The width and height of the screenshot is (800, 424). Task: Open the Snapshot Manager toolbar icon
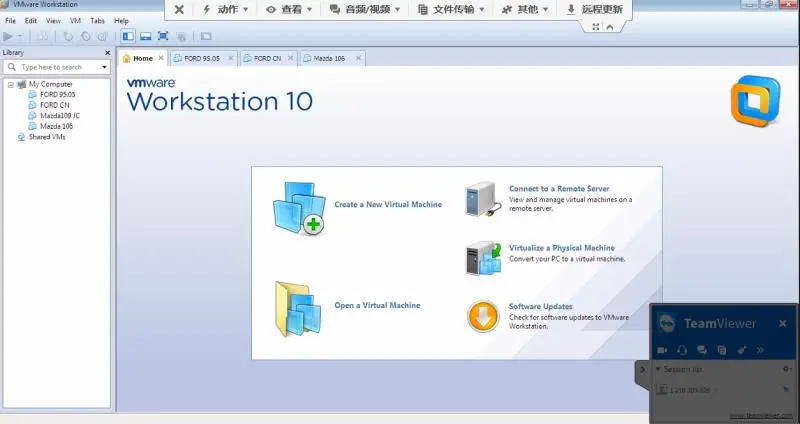pyautogui.click(x=103, y=36)
